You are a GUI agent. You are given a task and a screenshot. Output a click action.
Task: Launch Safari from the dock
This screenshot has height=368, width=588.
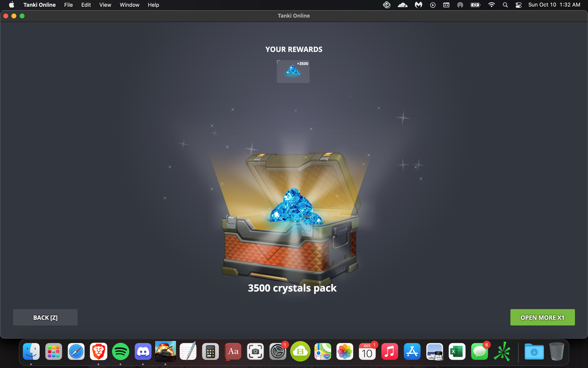point(76,351)
